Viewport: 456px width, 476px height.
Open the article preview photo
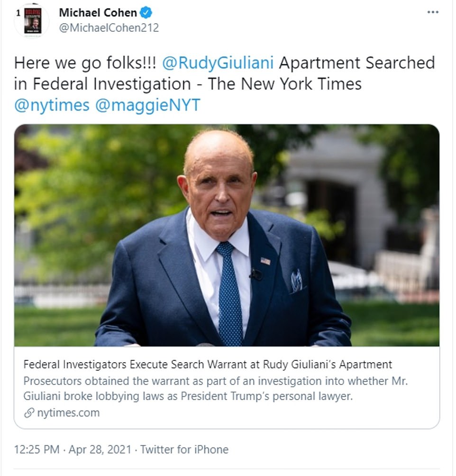pos(227,235)
